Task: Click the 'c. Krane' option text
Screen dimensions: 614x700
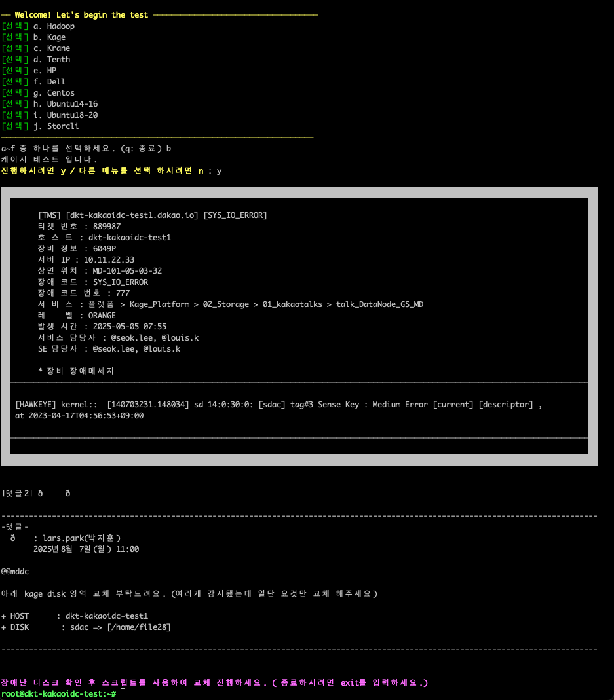Action: (52, 48)
